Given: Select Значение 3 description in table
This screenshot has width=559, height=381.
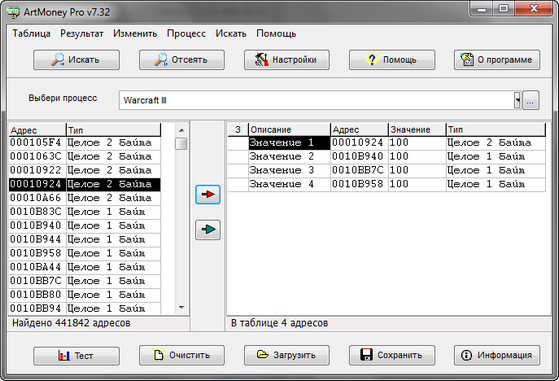Looking at the screenshot, I should tap(289, 170).
